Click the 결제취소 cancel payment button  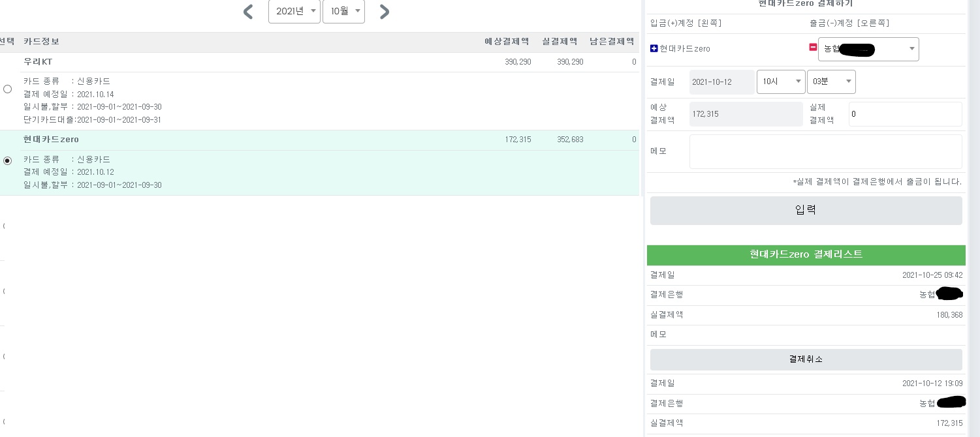(x=806, y=359)
